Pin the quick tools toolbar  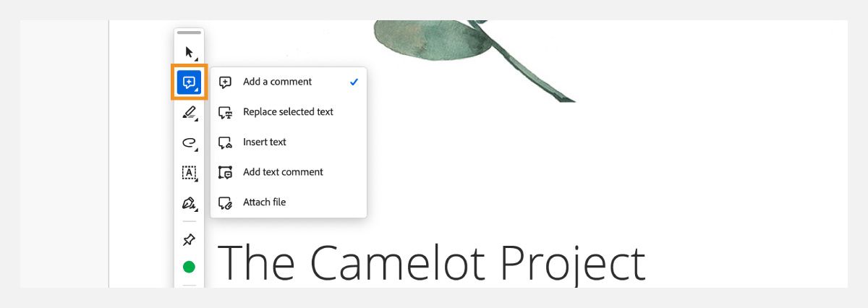coord(189,239)
